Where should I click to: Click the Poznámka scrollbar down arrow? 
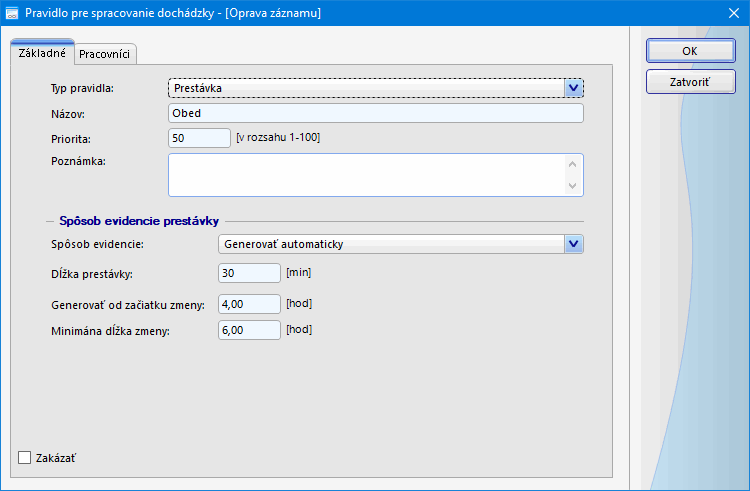coord(573,186)
